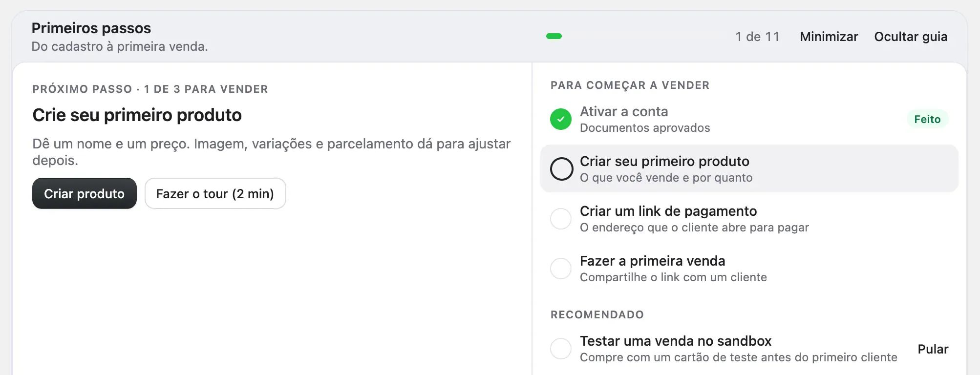Click the Do cadastro à primeira venda subtitle
Image resolution: width=980 pixels, height=375 pixels.
point(120,46)
